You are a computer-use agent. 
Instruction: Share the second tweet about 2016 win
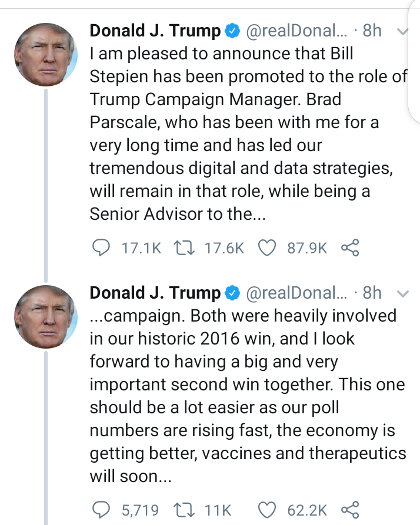point(349,509)
